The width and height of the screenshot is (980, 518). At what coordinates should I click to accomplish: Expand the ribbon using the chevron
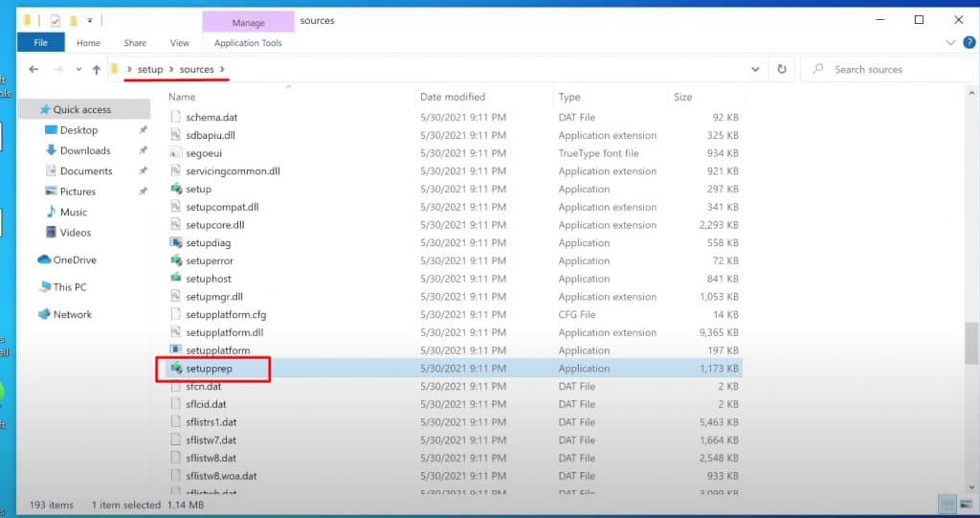pos(950,43)
